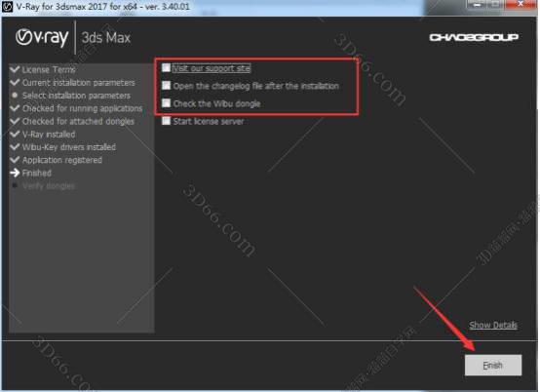Select the 'License Terms' step

coord(49,69)
